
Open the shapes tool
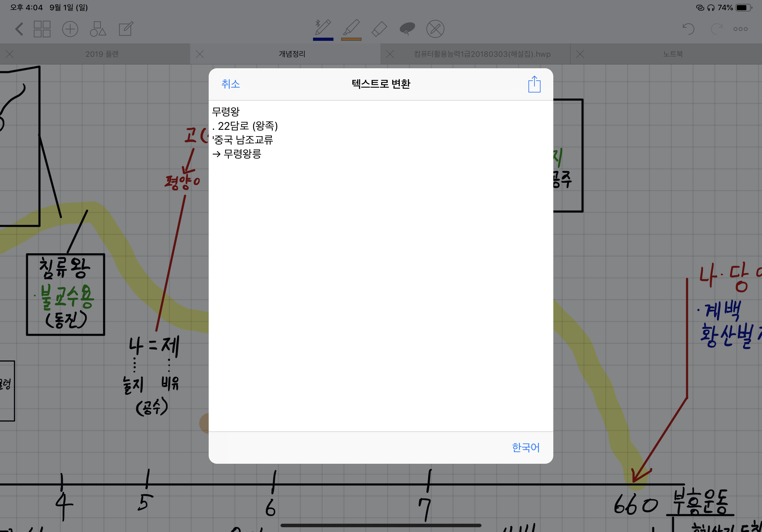(x=98, y=29)
